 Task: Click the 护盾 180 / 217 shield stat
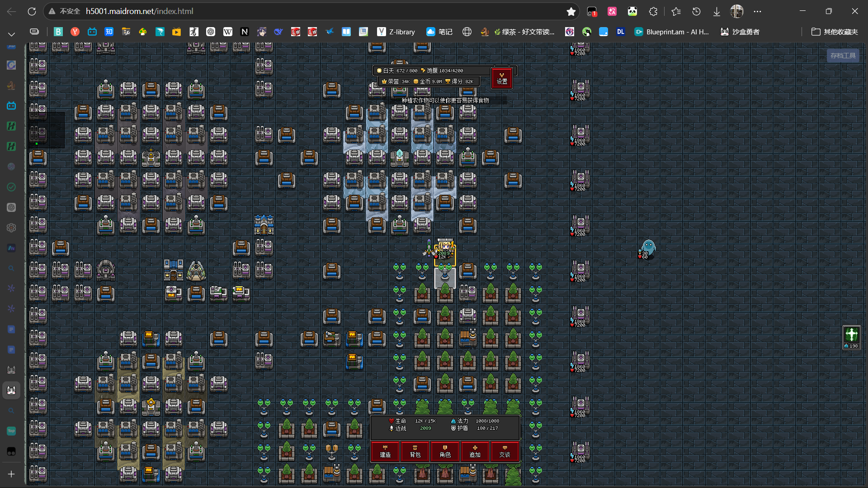tap(474, 428)
